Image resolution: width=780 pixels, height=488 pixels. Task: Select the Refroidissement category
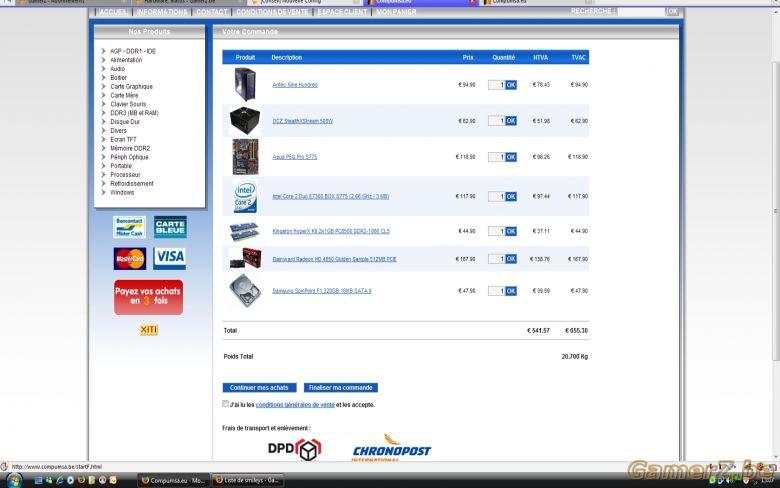(132, 184)
